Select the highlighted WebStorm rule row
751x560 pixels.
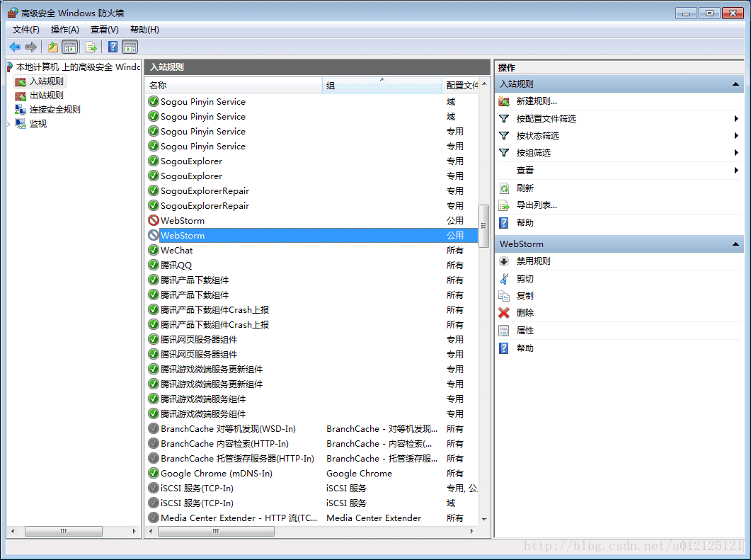tap(312, 235)
